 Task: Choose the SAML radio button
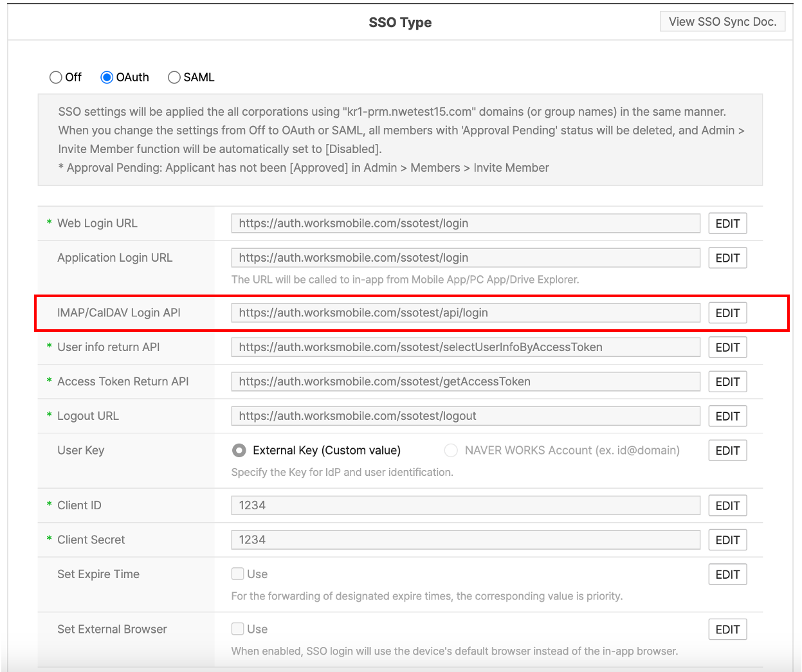pyautogui.click(x=174, y=77)
